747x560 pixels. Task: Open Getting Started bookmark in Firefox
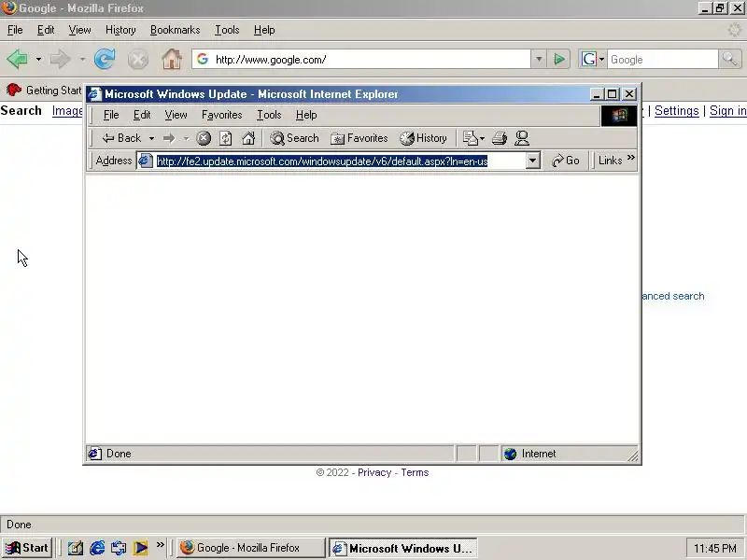click(44, 90)
